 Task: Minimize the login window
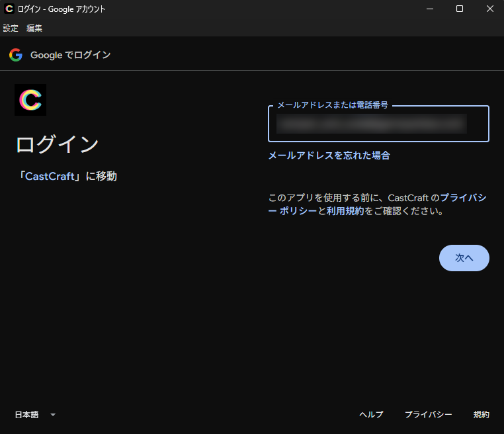tap(430, 9)
